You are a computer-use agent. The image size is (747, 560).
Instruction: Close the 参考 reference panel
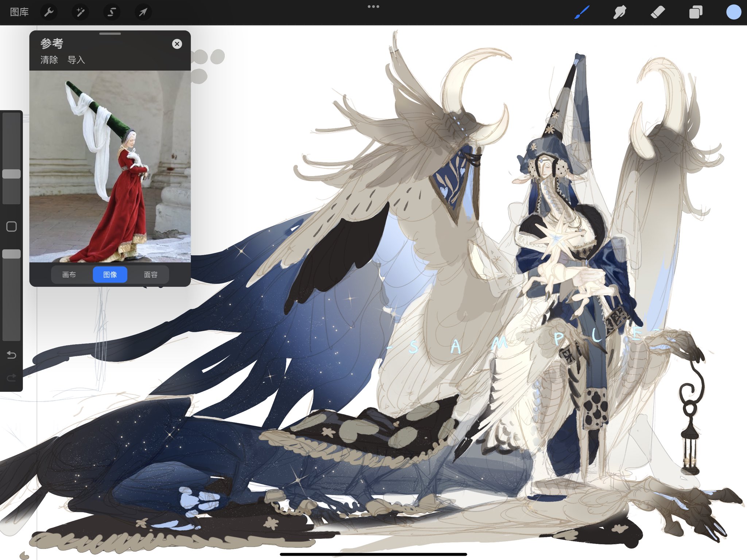click(177, 44)
